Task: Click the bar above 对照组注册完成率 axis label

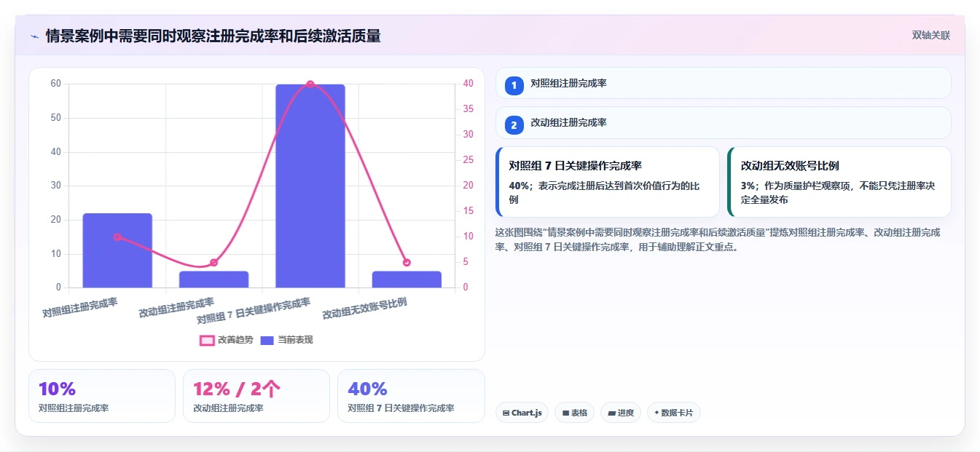Action: (117, 250)
